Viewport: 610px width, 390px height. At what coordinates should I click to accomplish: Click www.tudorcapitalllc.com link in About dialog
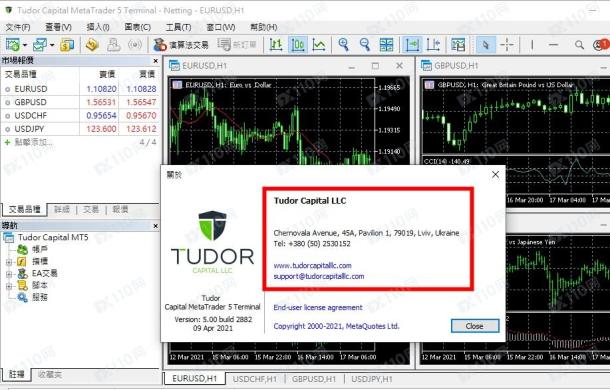click(312, 265)
